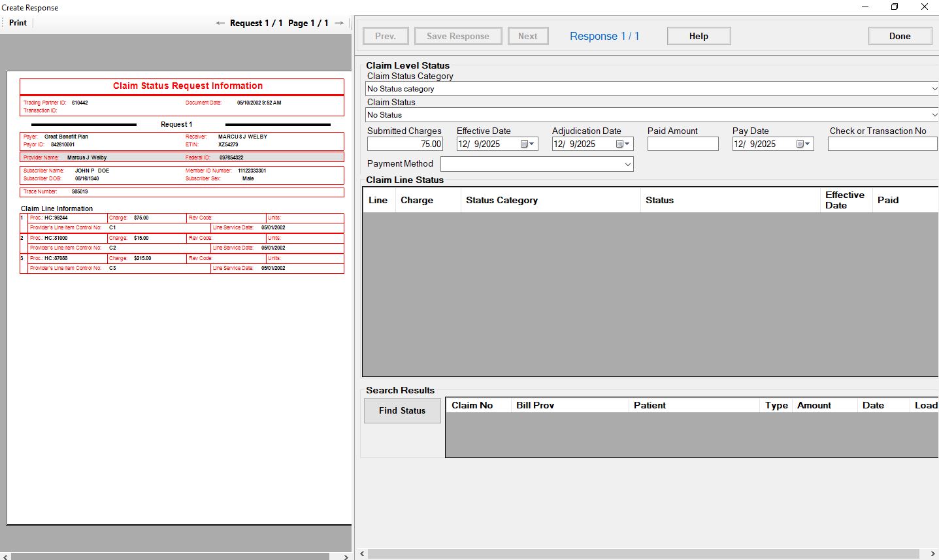
Task: Click the procedure 'HC:81000' in line 2
Action: 56,238
